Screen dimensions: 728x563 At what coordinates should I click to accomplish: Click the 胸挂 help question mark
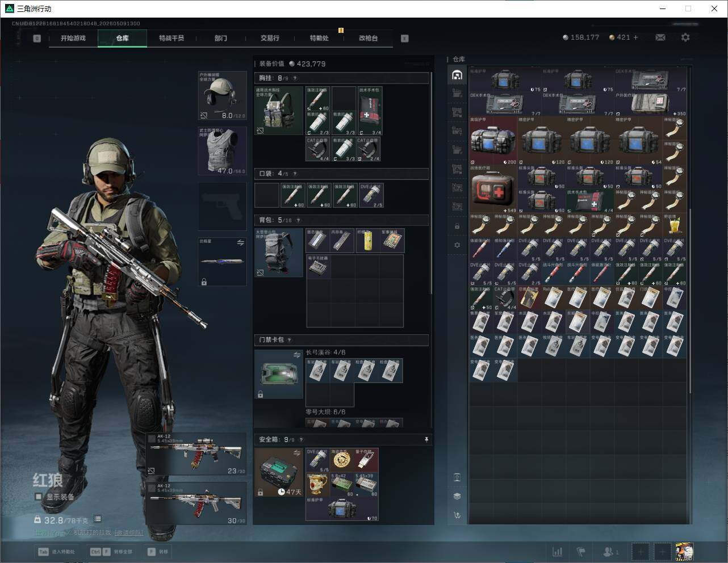[295, 78]
